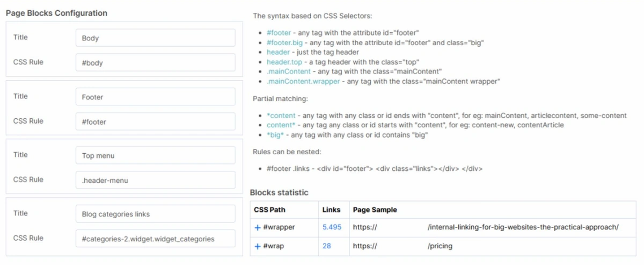Click the #footer CSS Rule field
Viewport: 644px width, 265px height.
click(155, 122)
